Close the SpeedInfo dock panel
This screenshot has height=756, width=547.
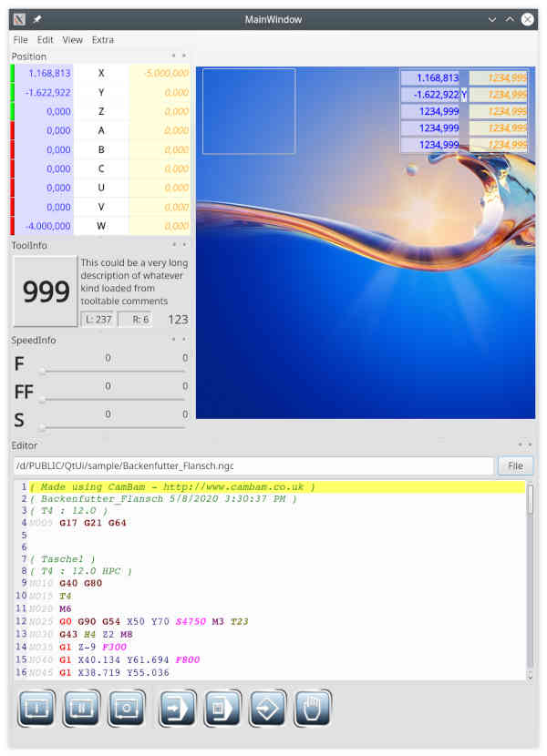[x=184, y=340]
